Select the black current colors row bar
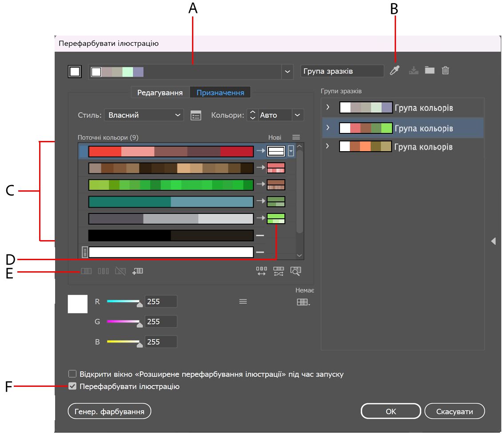The width and height of the screenshot is (504, 438). point(171,235)
